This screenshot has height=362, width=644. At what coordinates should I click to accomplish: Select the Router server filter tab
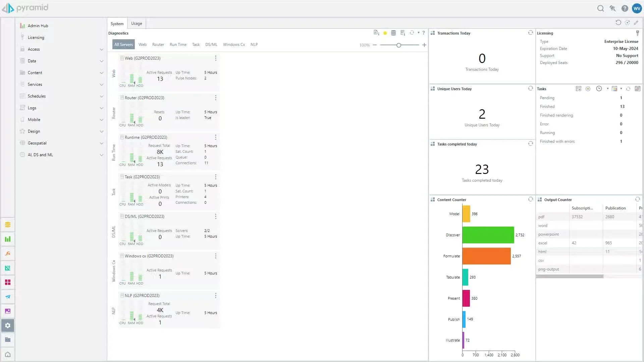[x=158, y=45]
